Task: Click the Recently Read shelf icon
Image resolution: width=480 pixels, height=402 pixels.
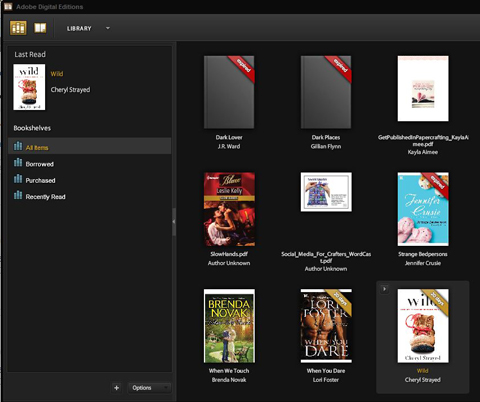Action: 18,195
